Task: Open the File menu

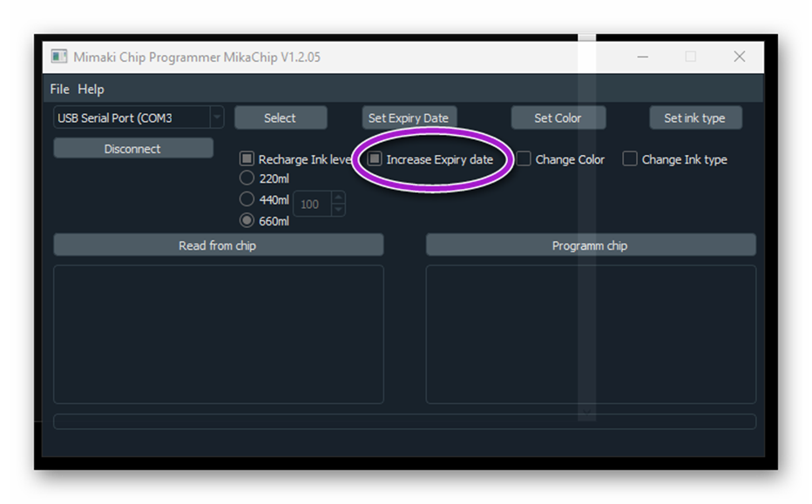Action: [59, 89]
